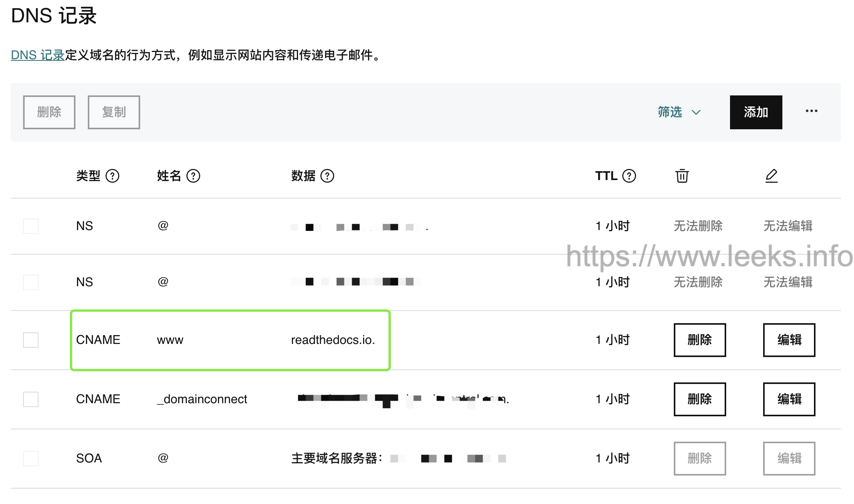Delete the www CNAME record

(700, 340)
